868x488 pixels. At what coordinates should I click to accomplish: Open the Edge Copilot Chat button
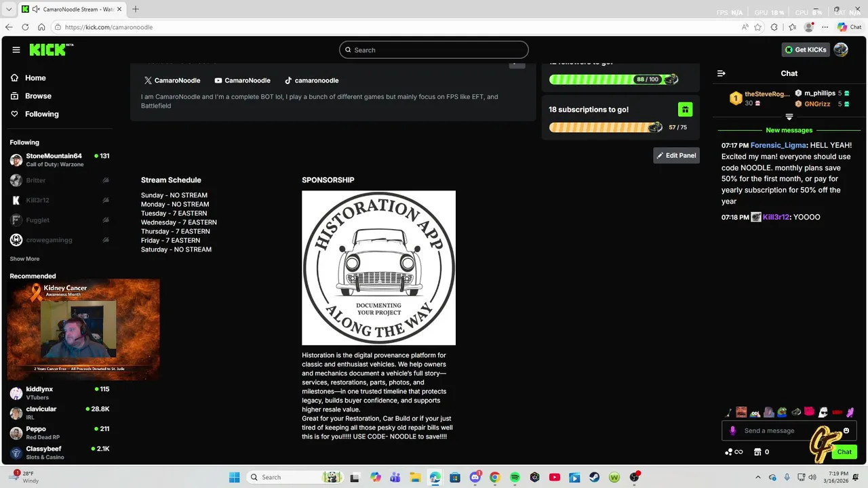pos(850,27)
